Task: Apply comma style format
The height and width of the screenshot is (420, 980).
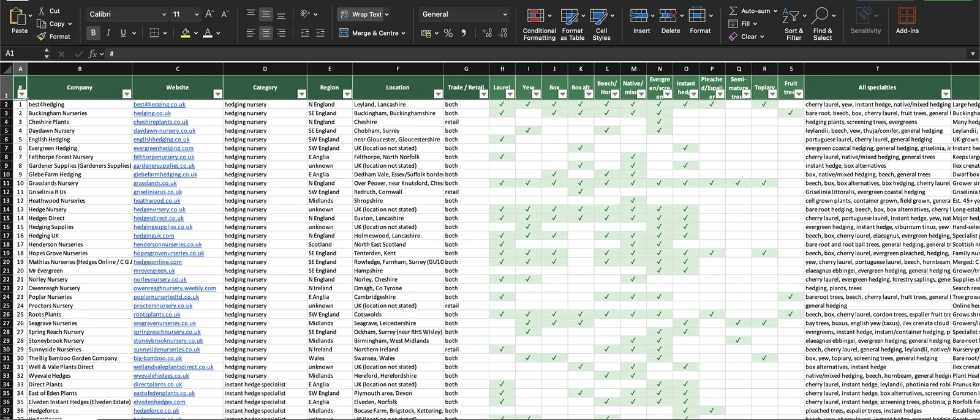Action: 464,33
